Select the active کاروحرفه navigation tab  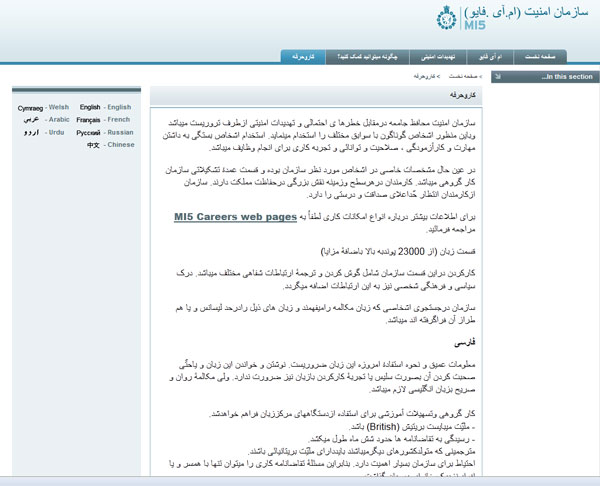pyautogui.click(x=303, y=57)
